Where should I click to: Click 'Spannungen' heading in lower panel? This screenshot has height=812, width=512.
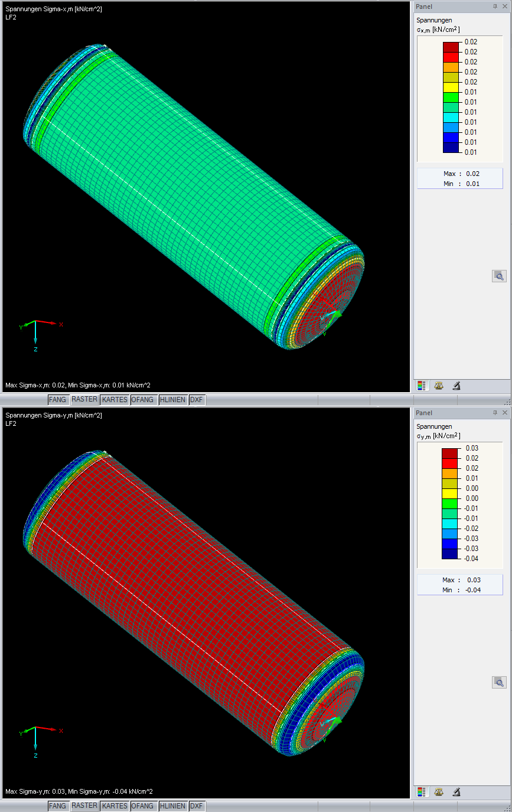point(434,426)
